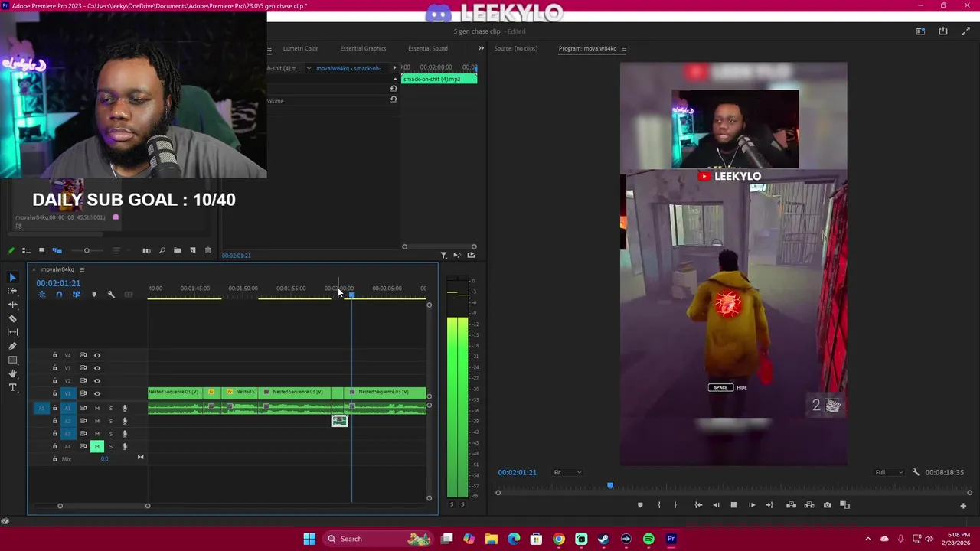
Task: Click the automate to sequence icon
Action: point(146,250)
